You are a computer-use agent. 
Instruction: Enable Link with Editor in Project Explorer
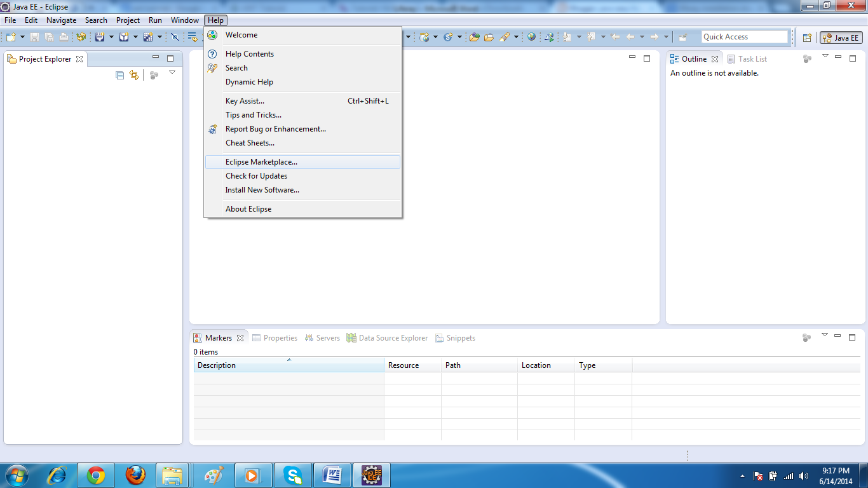(134, 74)
